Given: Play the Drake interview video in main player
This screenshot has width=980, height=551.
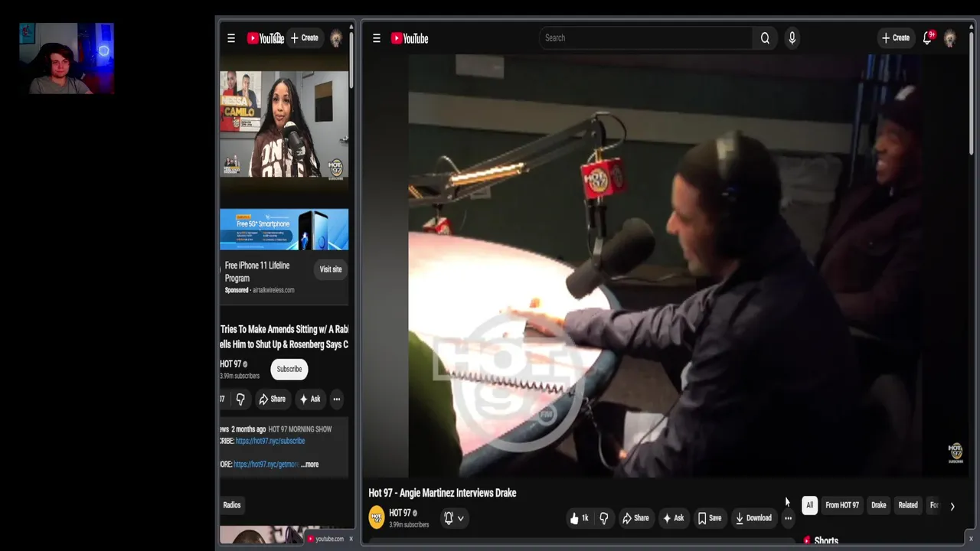Looking at the screenshot, I should click(x=665, y=265).
